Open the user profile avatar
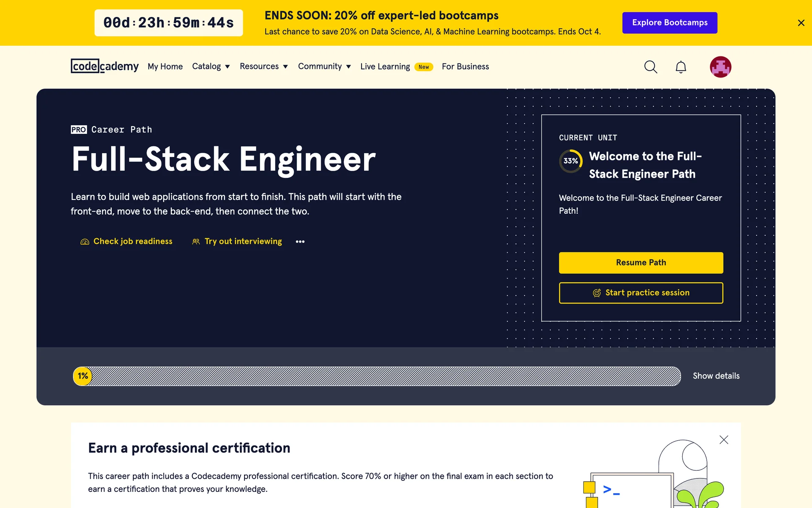The image size is (812, 508). [x=720, y=67]
